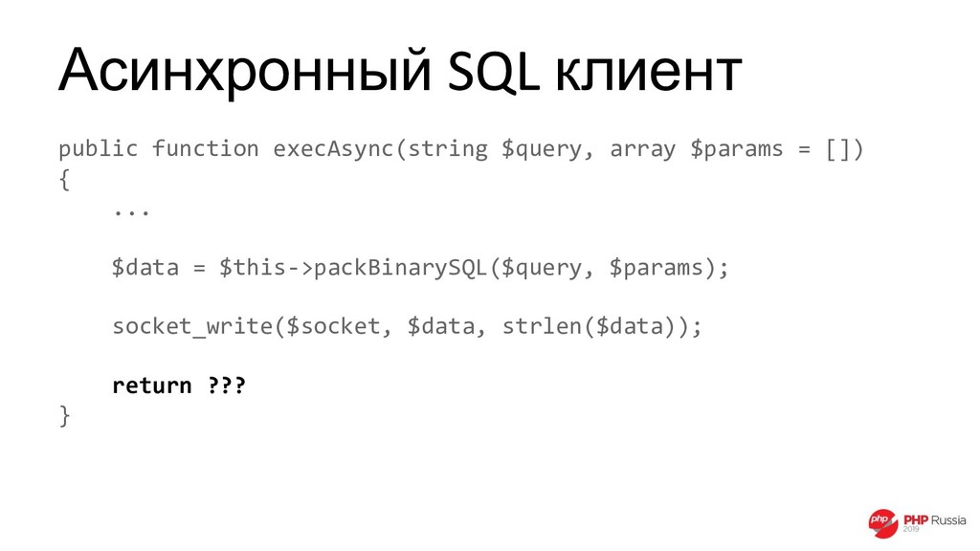The height and width of the screenshot is (551, 980).
Task: Click the PHP Russia 2019 logo text
Action: [934, 523]
